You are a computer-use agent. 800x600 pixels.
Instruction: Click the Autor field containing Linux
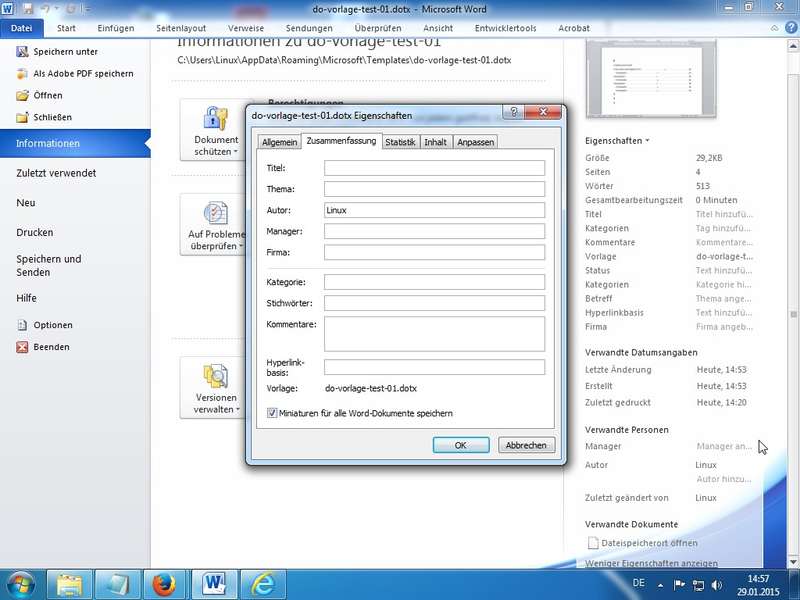434,210
